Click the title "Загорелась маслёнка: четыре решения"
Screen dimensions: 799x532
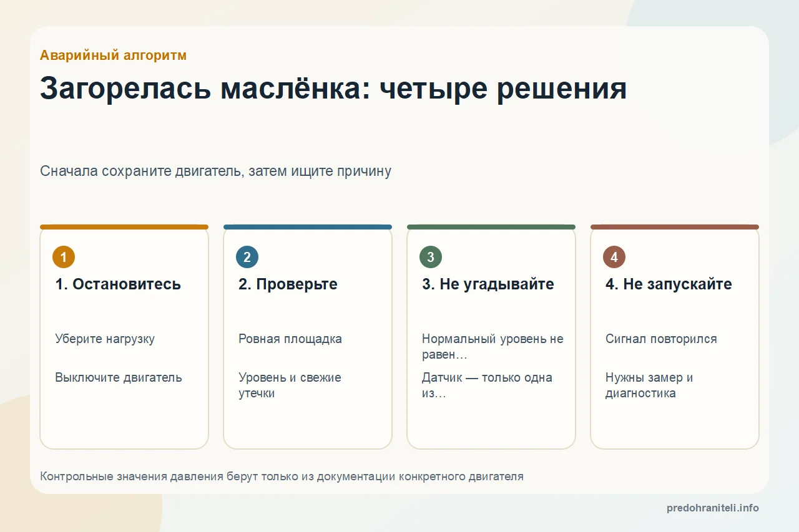pyautogui.click(x=333, y=89)
